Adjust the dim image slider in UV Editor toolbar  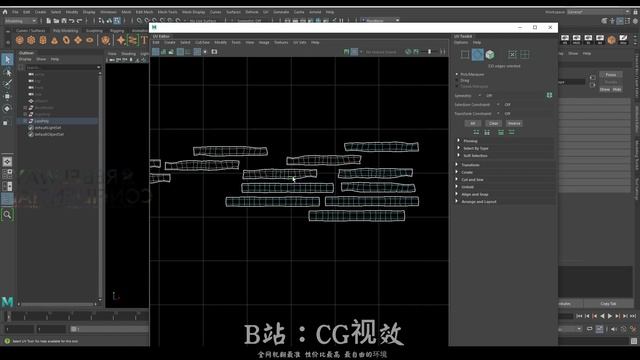pyautogui.click(x=429, y=52)
